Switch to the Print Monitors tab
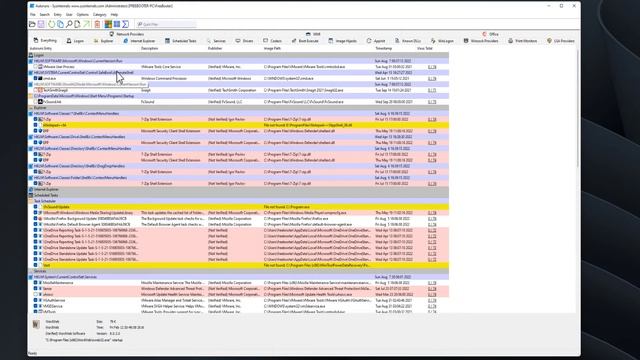The height and width of the screenshot is (360, 640). [x=522, y=41]
